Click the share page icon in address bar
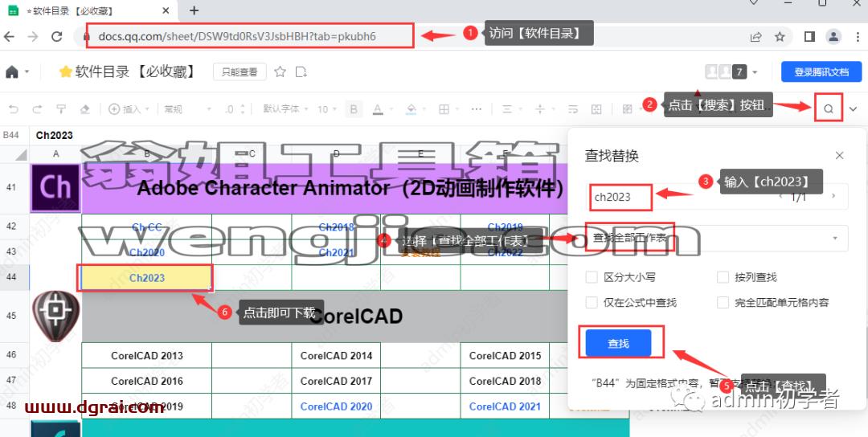Image resolution: width=868 pixels, height=437 pixels. pos(755,36)
